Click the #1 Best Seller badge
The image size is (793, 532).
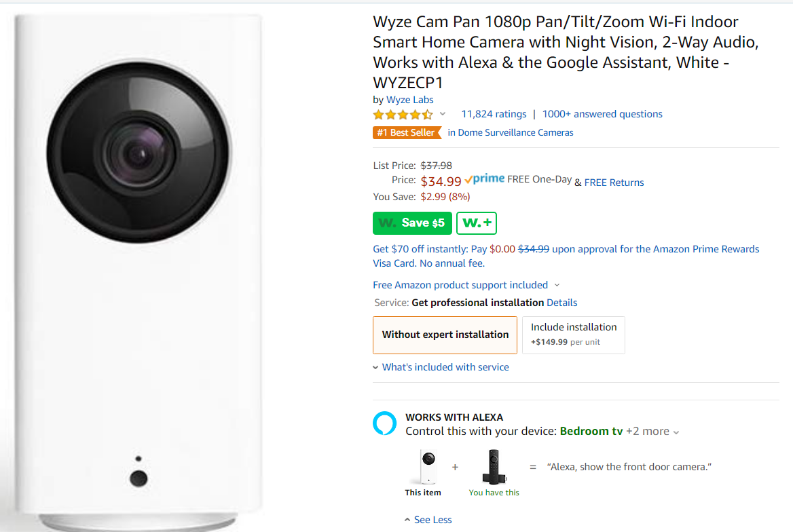(x=407, y=133)
